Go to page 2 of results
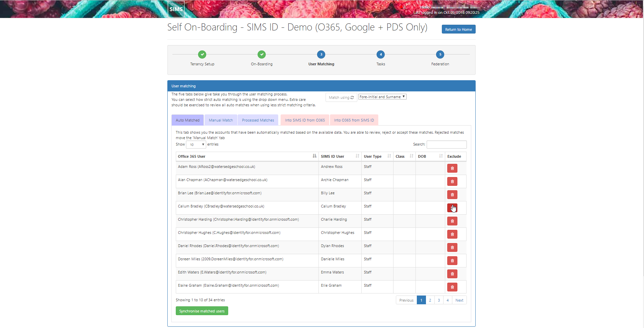The width and height of the screenshot is (644, 328). pyautogui.click(x=430, y=300)
